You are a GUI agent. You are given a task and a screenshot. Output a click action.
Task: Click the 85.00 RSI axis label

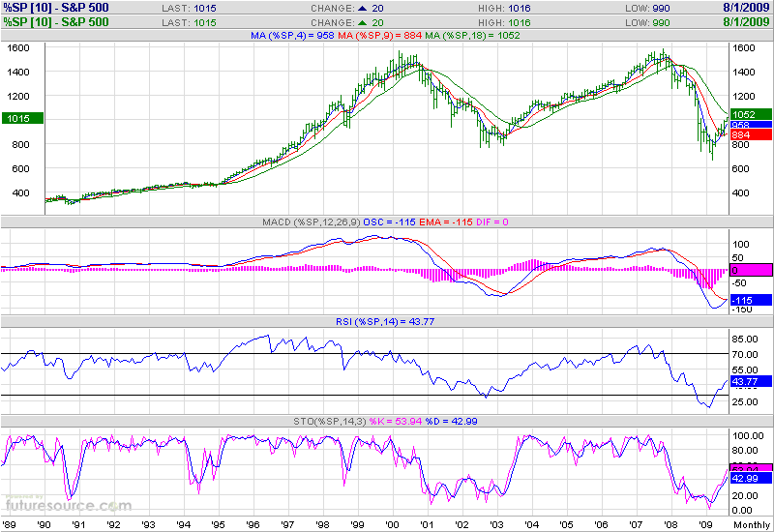[x=745, y=340]
